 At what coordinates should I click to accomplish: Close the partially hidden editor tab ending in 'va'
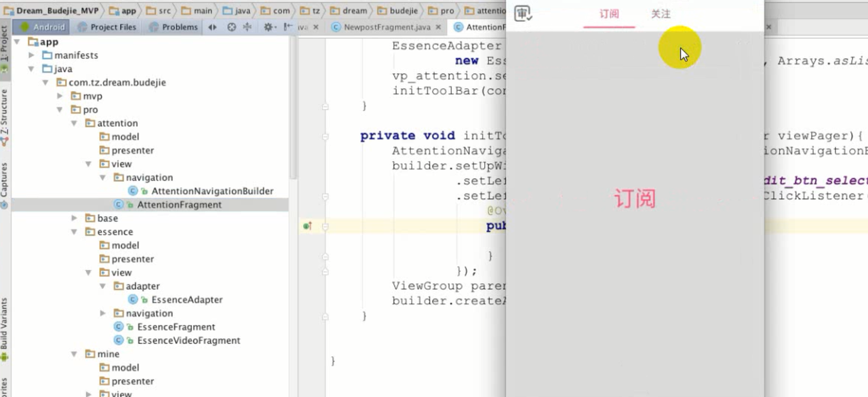tap(317, 27)
